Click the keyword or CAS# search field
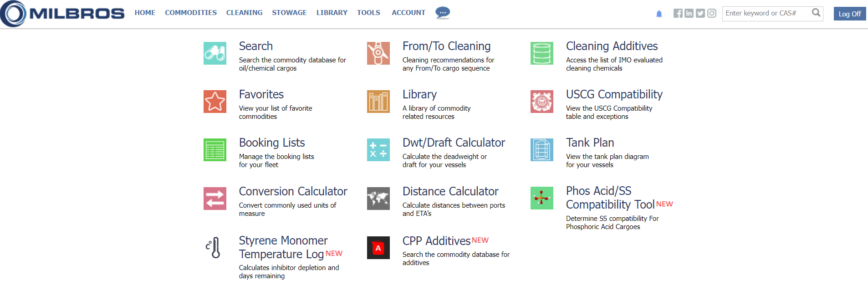The image size is (868, 291). pos(767,13)
